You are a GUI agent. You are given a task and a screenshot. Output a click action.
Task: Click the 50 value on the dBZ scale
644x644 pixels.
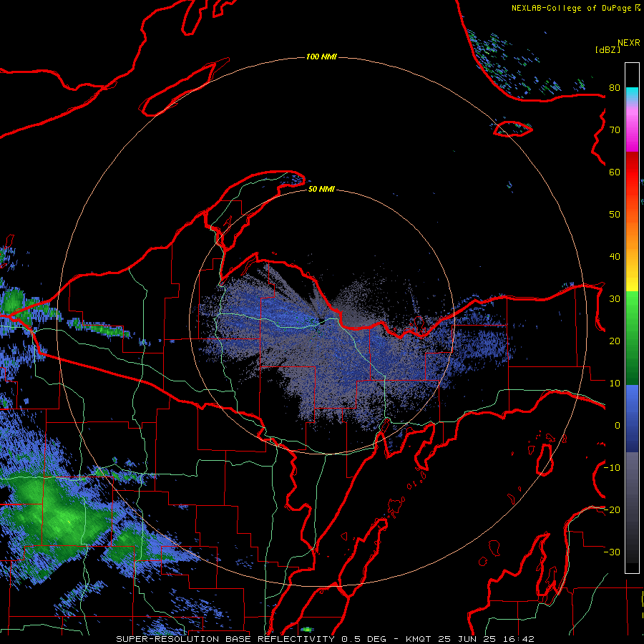615,215
